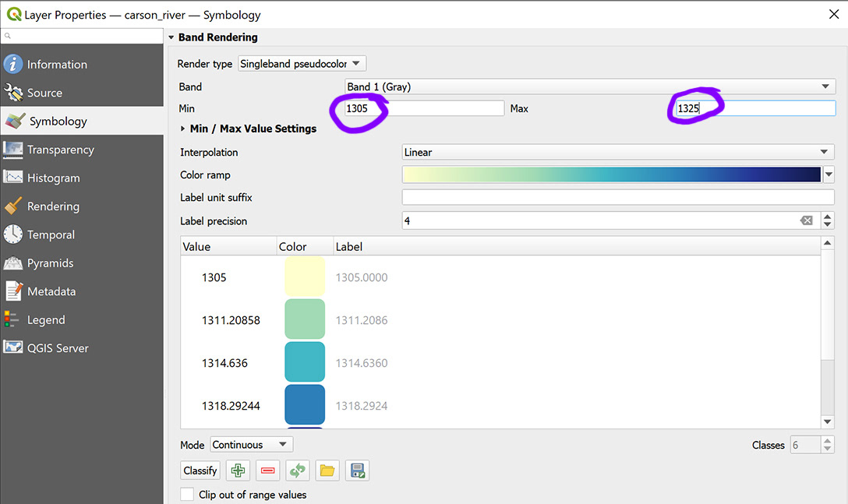
Task: Click the Classify button
Action: [200, 471]
